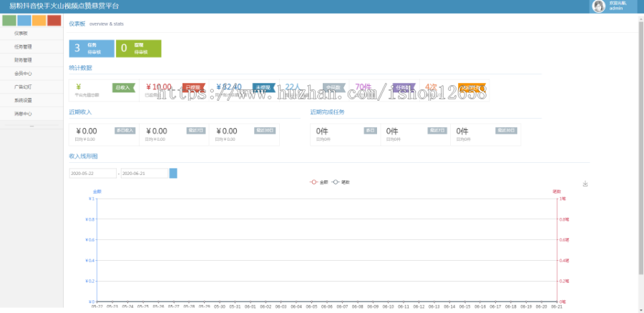Click the red shortcut button in sidebar

[54, 20]
